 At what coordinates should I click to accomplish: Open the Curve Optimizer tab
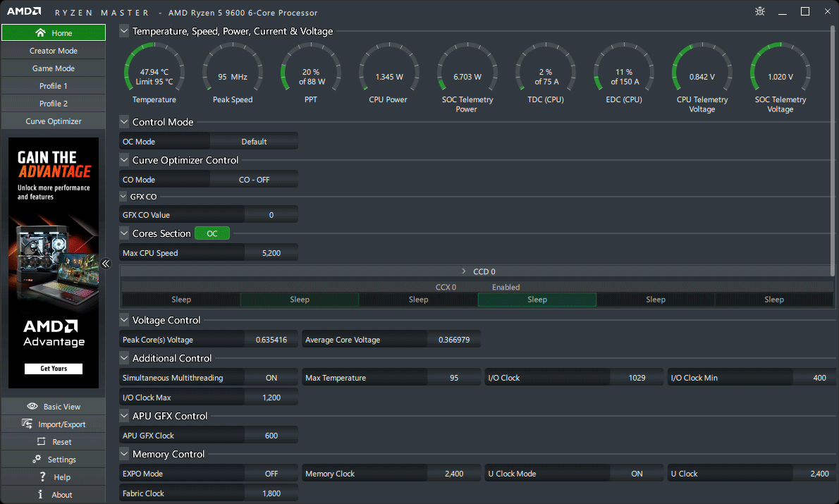pos(54,121)
